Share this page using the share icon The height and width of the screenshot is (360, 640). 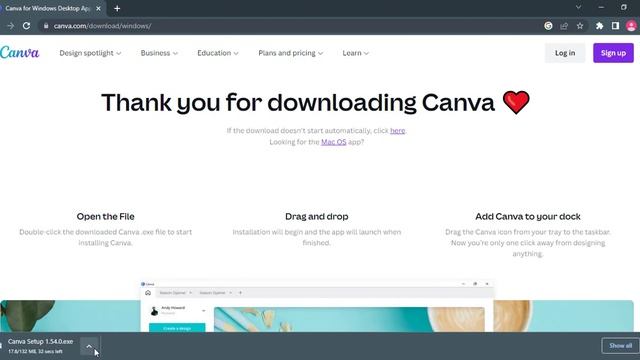coord(564,26)
